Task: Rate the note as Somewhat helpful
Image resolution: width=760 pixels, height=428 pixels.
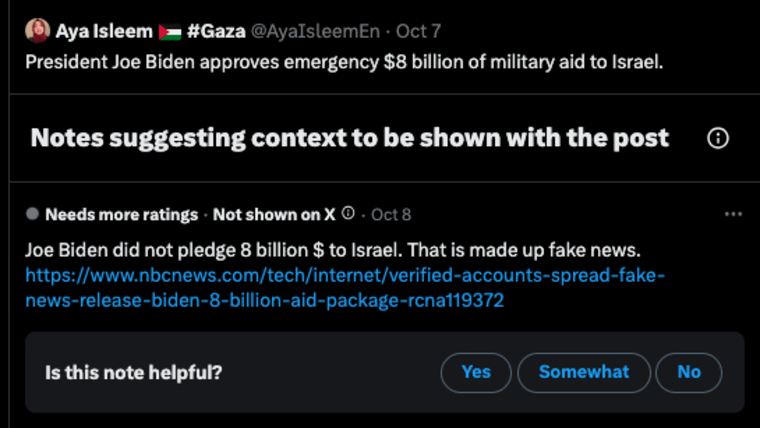Action: coord(584,372)
